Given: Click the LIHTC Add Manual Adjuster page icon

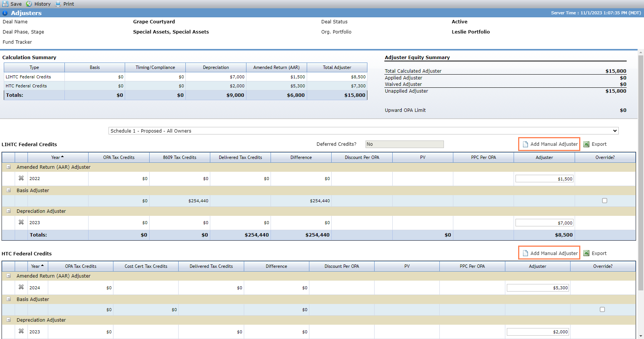Looking at the screenshot, I should [525, 144].
